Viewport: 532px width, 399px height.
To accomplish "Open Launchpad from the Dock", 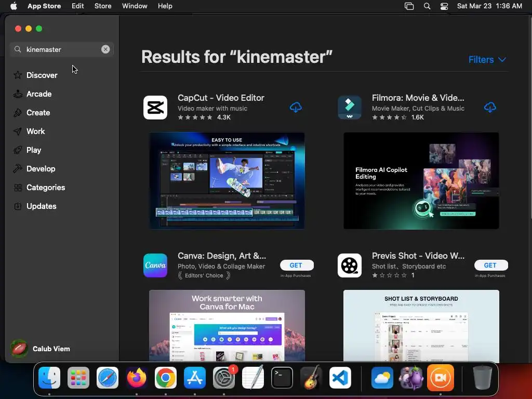I will 78,378.
